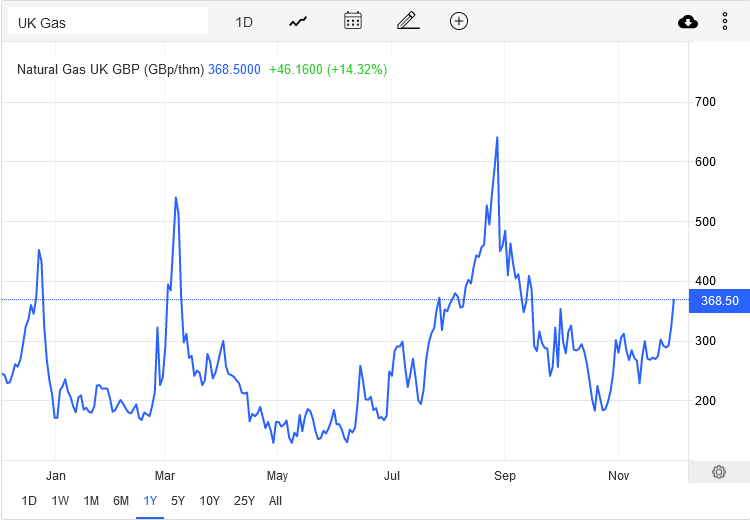Click the Natural Gas UK GBP legend title
This screenshot has width=750, height=520.
click(x=110, y=69)
